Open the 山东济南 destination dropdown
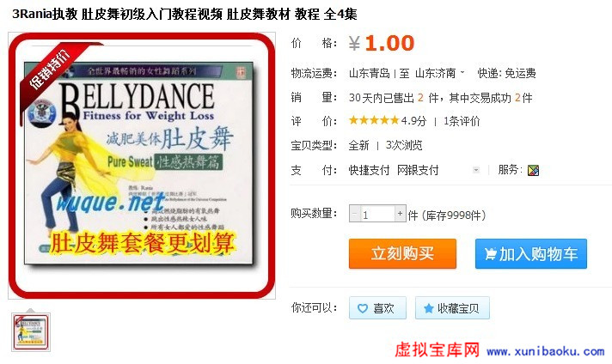This screenshot has width=612, height=364. [439, 73]
